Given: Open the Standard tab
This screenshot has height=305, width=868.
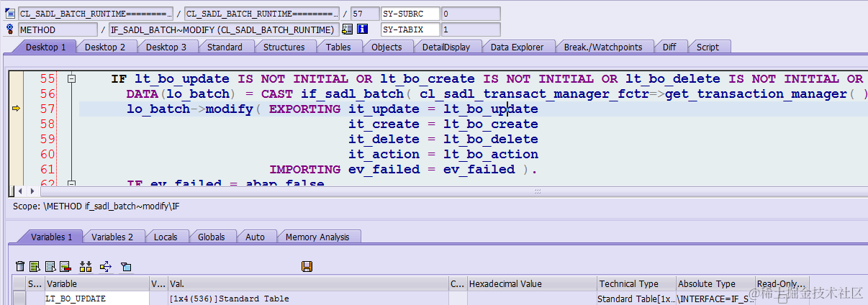Looking at the screenshot, I should (225, 47).
